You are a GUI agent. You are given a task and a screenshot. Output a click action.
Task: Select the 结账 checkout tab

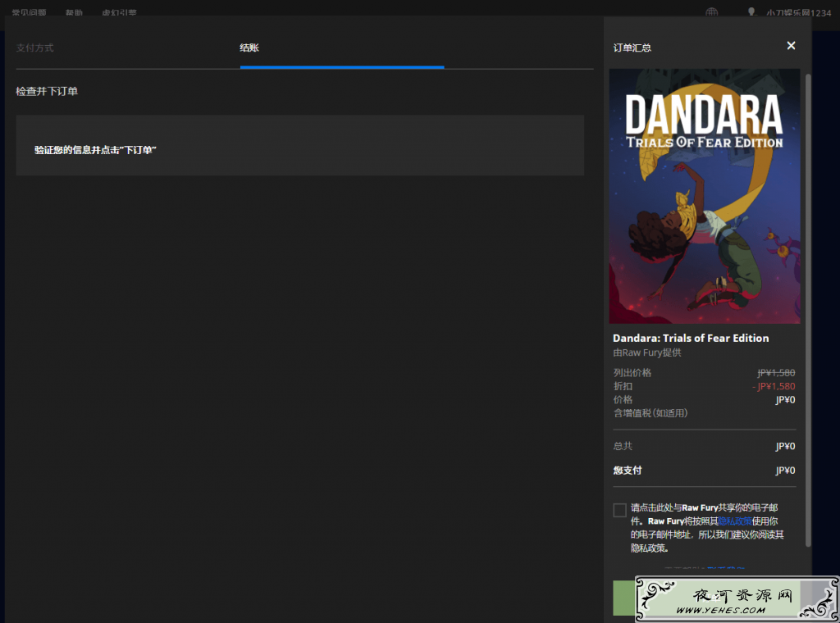tap(249, 48)
